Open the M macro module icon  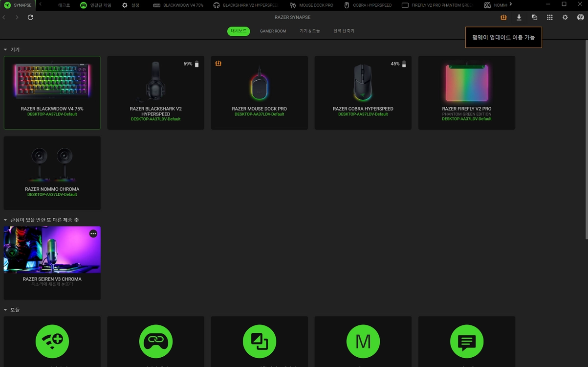pos(363,341)
